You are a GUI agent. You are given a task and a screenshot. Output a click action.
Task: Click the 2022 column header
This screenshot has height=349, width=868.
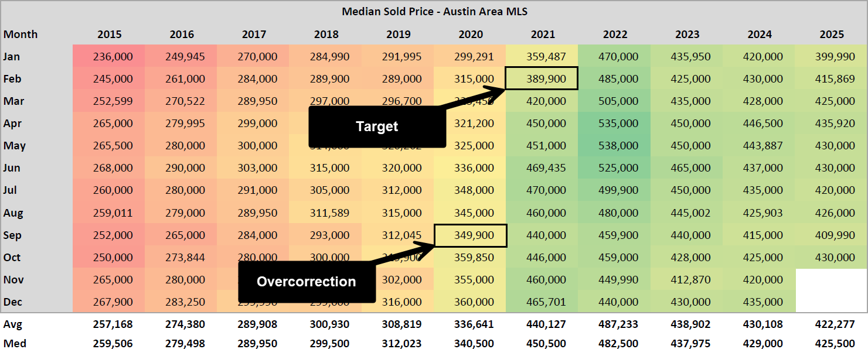(614, 35)
